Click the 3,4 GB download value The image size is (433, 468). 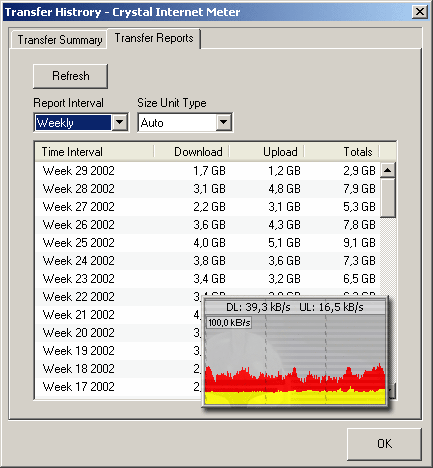(209, 279)
